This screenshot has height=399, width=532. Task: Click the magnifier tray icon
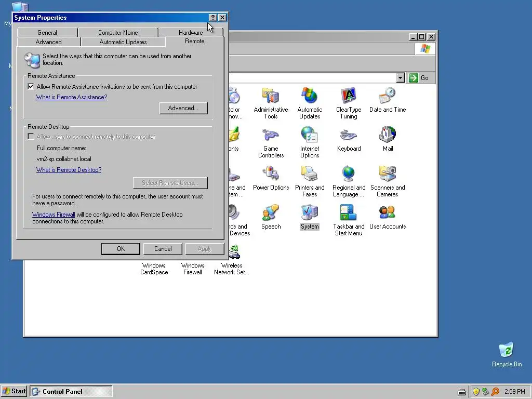pyautogui.click(x=495, y=392)
